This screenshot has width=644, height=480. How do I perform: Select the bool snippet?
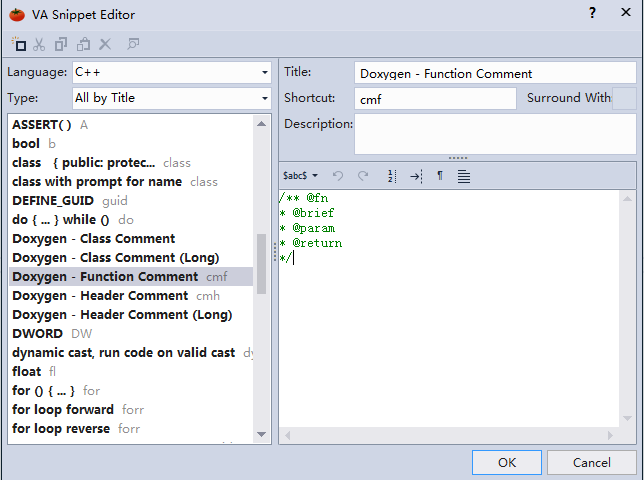[x=131, y=143]
